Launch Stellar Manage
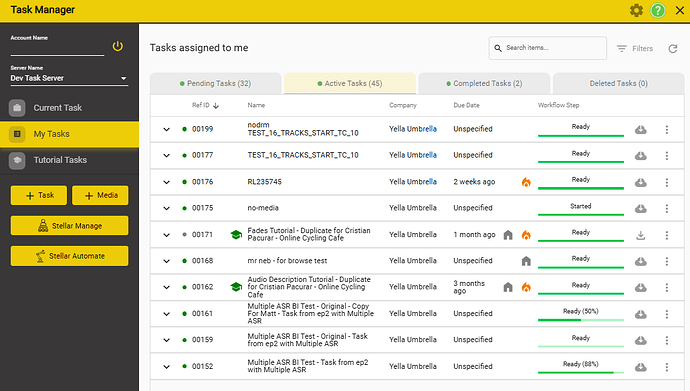 point(70,226)
